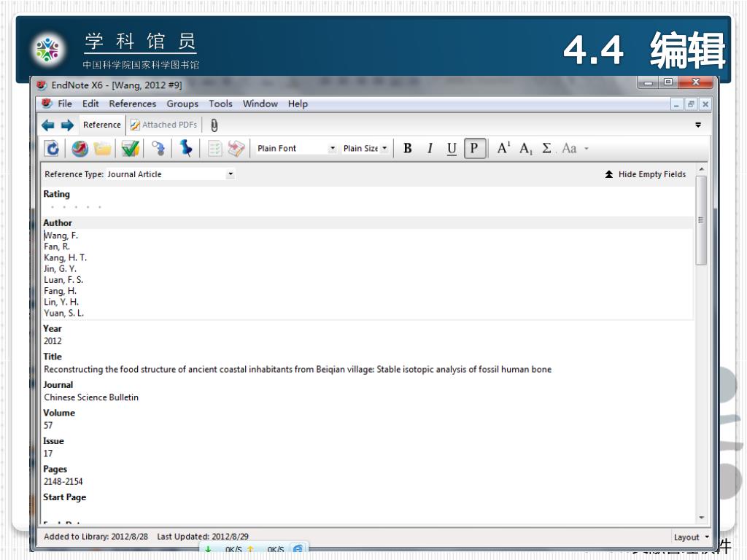Click the paperclip attach file icon
This screenshot has width=747, height=560.
point(214,125)
